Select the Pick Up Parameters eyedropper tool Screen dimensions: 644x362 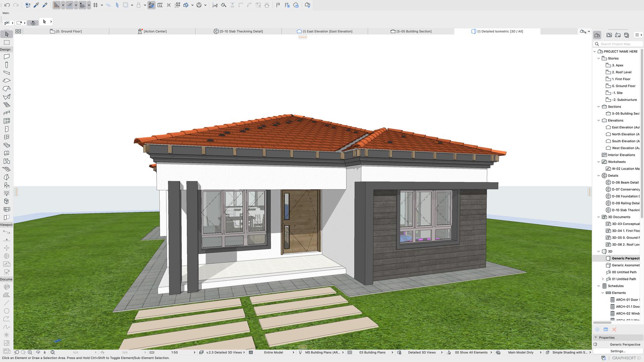pos(36,5)
